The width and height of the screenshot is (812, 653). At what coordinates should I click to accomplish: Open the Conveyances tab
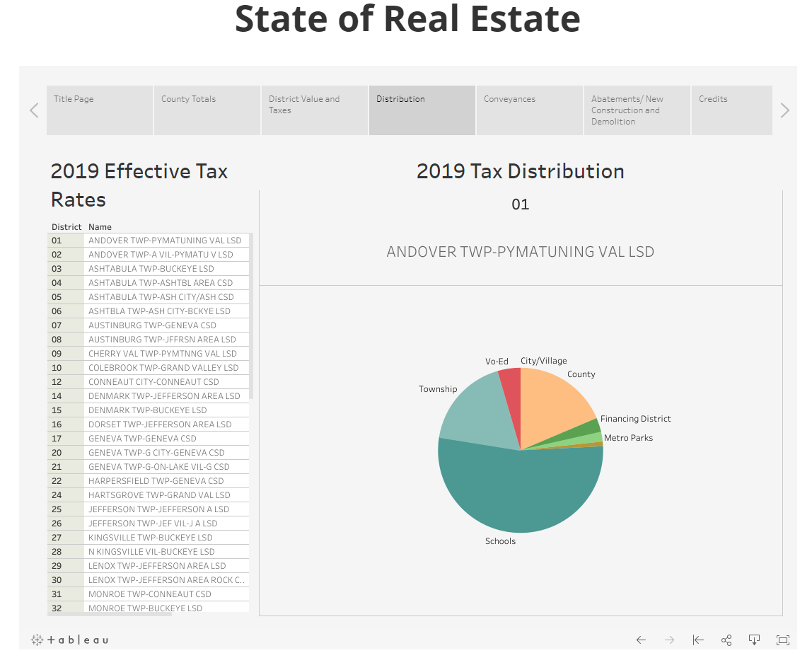click(x=529, y=110)
